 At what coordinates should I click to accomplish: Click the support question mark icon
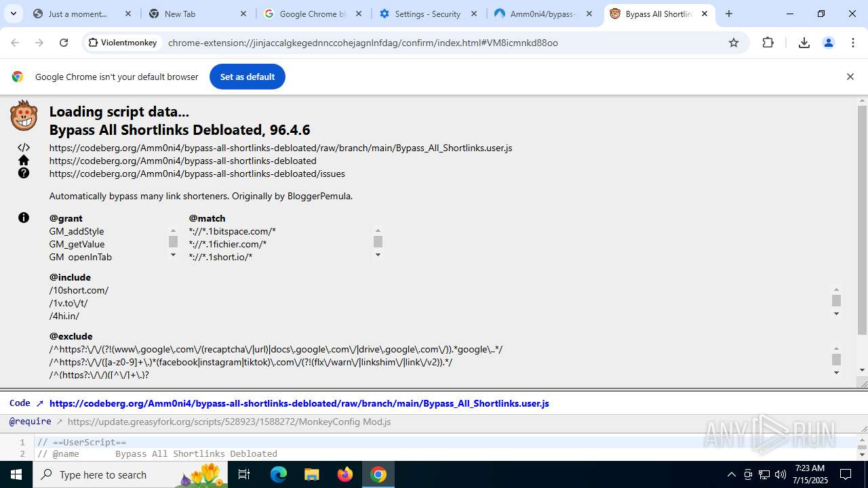click(x=24, y=173)
